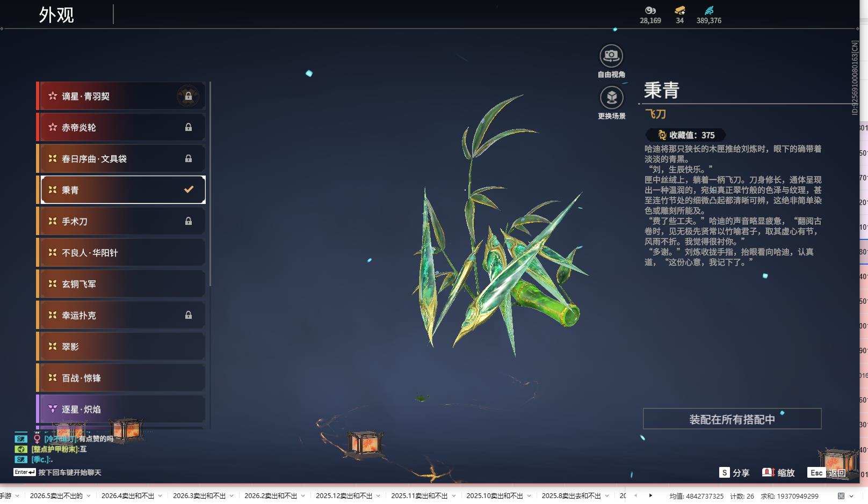Select the 翠影 appearance
The height and width of the screenshot is (504, 868).
(x=121, y=346)
